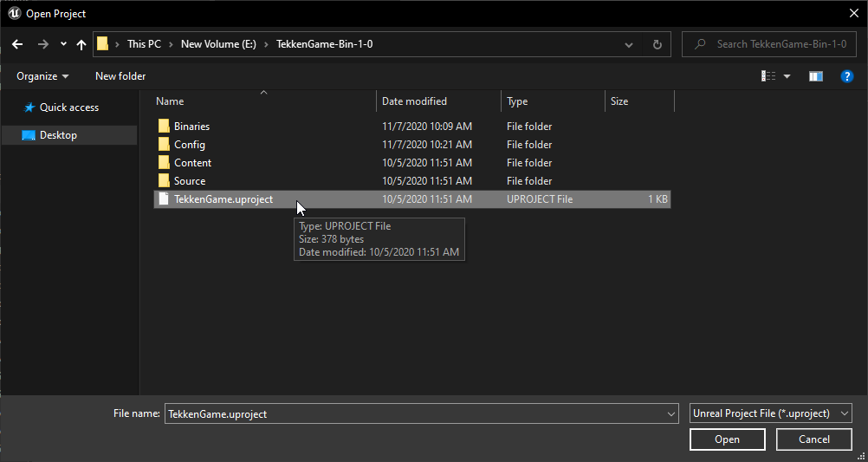Open the recent locations dropdown arrow
868x462 pixels.
click(63, 44)
